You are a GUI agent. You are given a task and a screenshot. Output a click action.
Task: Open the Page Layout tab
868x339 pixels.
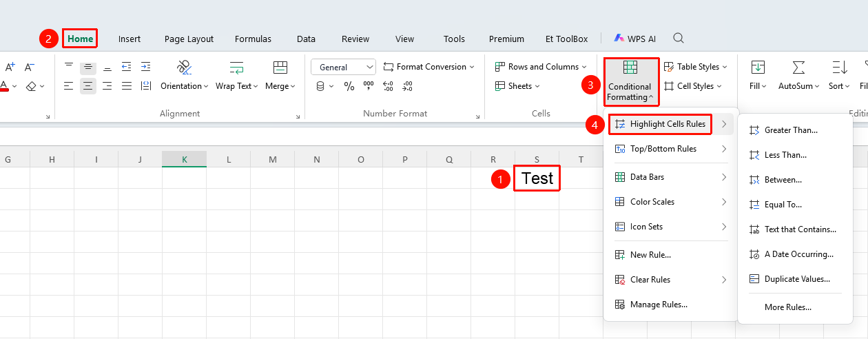click(189, 39)
